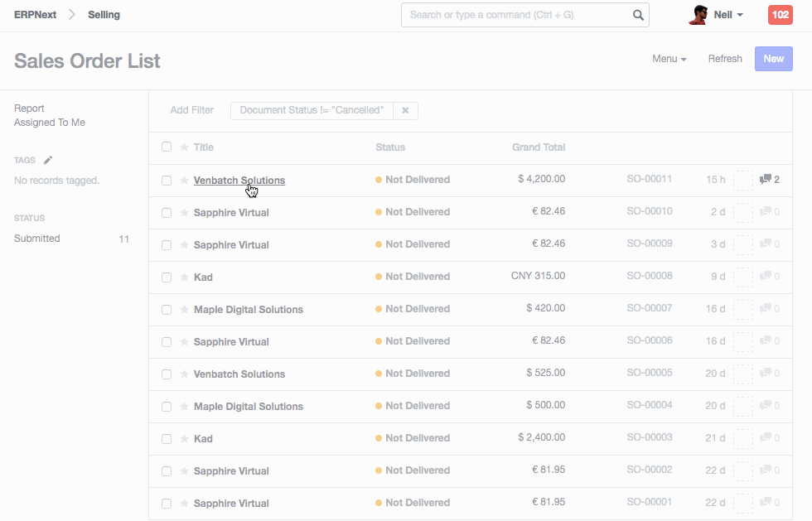Open comments for SO-00011
Screen dimensions: 812x521
770,180
